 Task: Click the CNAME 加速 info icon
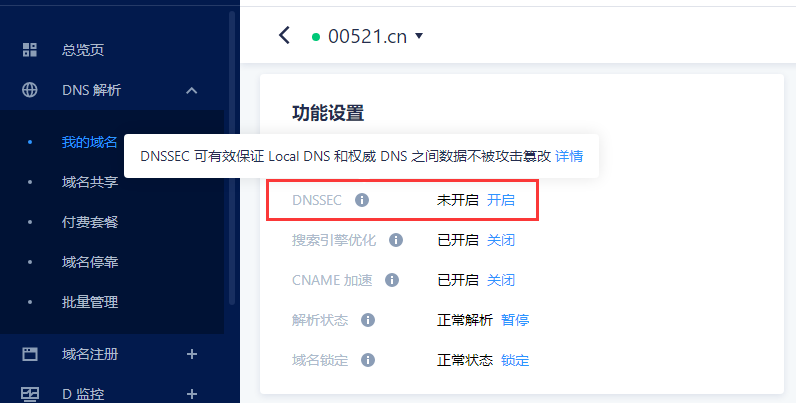(392, 280)
